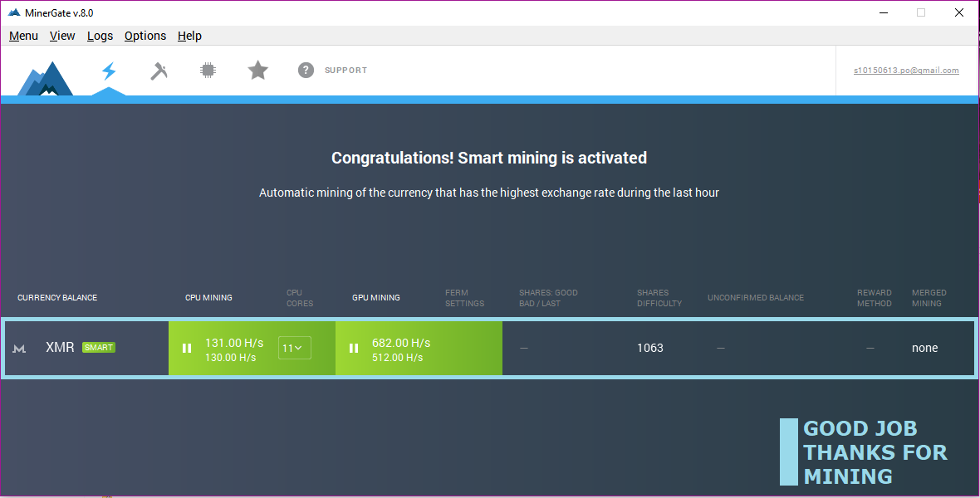Expand the CPU cores dropdown showing 11
Image resolution: width=980 pixels, height=498 pixels.
[294, 348]
